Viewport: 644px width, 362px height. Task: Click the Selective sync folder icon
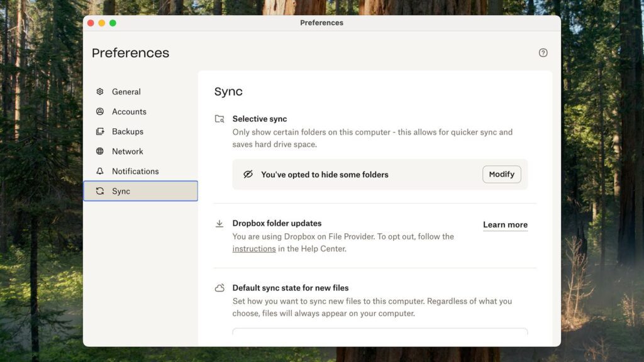coord(219,119)
